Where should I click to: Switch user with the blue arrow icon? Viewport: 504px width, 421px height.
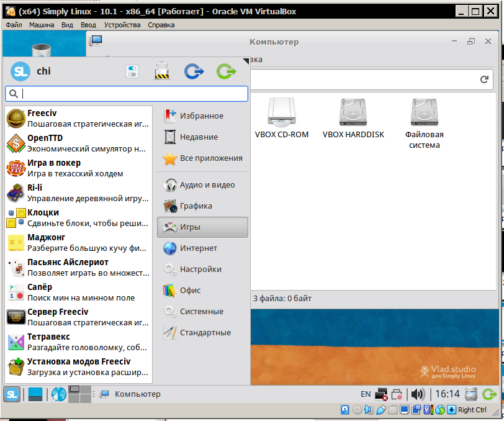tap(194, 71)
